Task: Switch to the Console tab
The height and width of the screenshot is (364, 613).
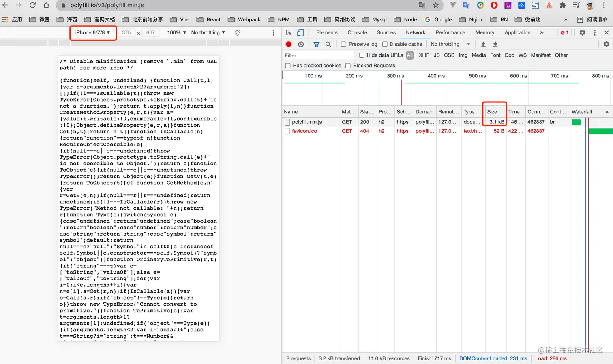Action: point(357,32)
